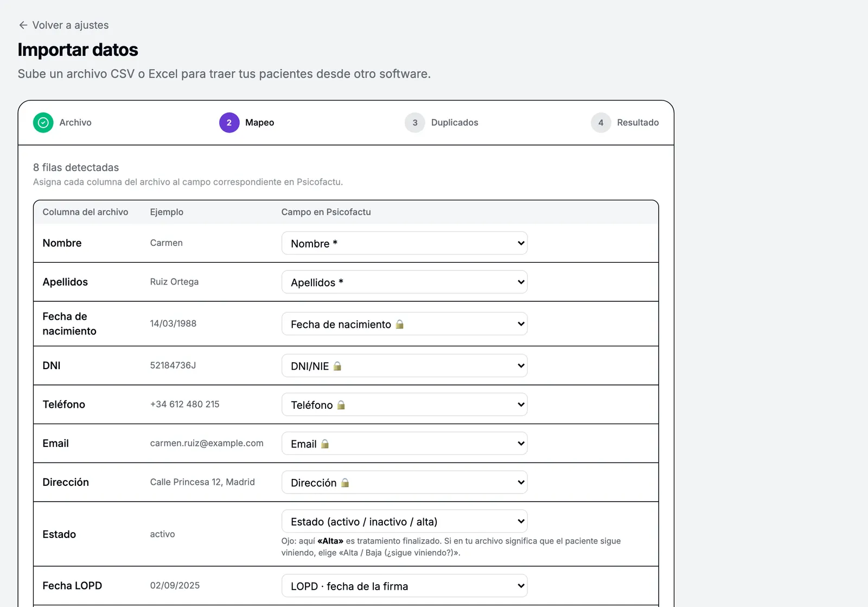
Task: Open the DNI/NIE mapping dropdown
Action: [x=404, y=366]
